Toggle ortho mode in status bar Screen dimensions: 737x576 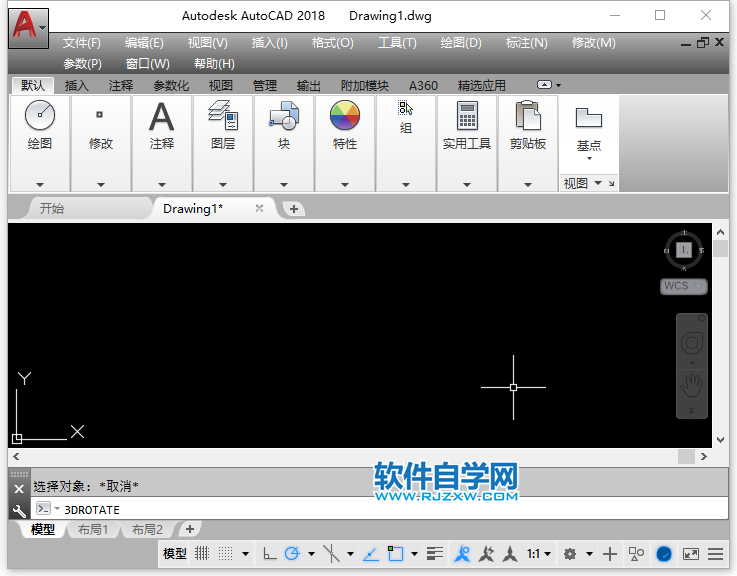(269, 554)
